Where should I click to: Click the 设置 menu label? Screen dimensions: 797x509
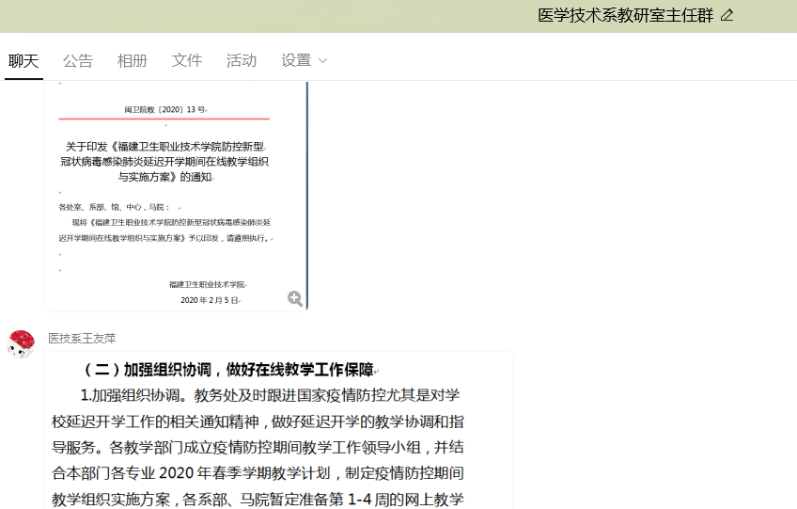point(296,61)
